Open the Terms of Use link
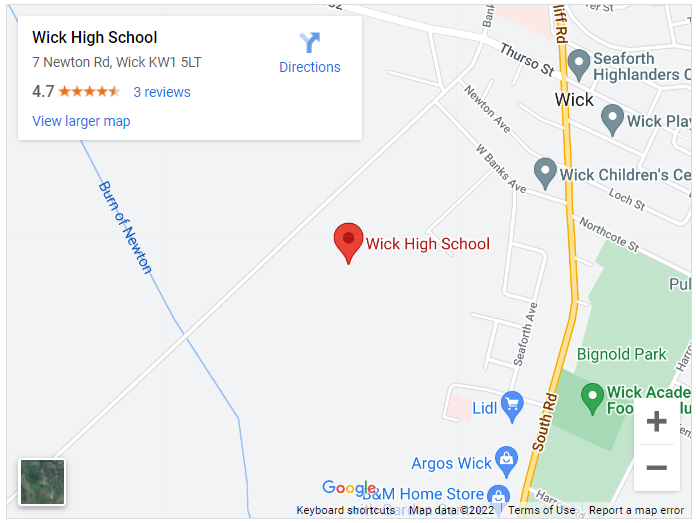The height and width of the screenshot is (523, 696). click(x=542, y=511)
